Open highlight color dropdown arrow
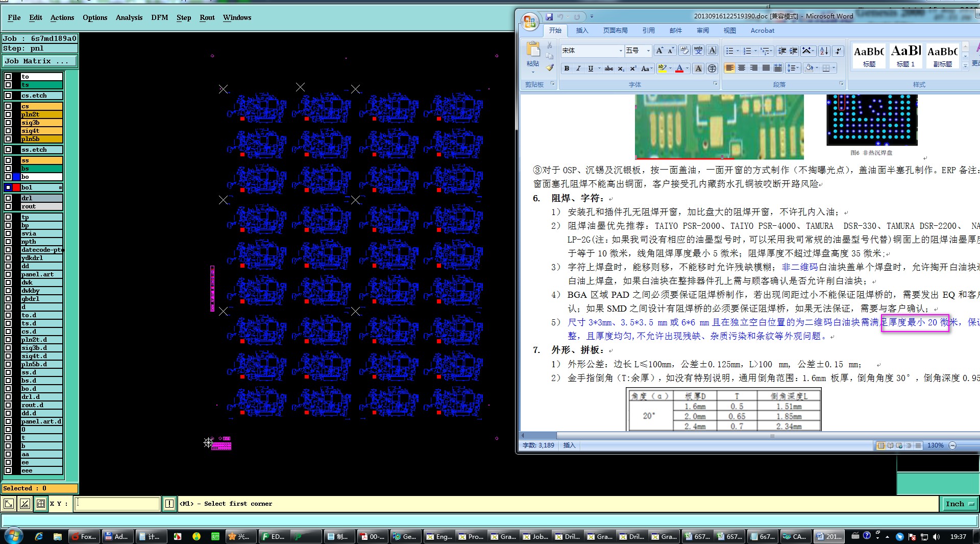This screenshot has height=544, width=980. coord(670,68)
